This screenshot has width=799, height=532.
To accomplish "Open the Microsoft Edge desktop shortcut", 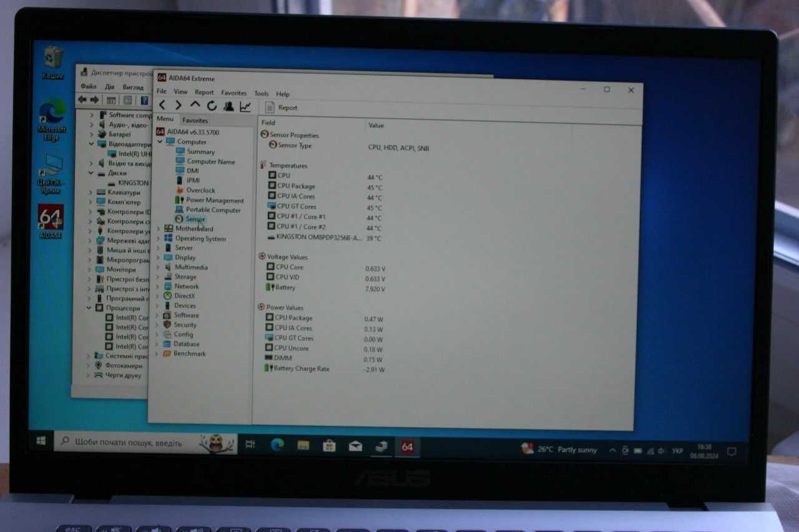I will coord(52,119).
